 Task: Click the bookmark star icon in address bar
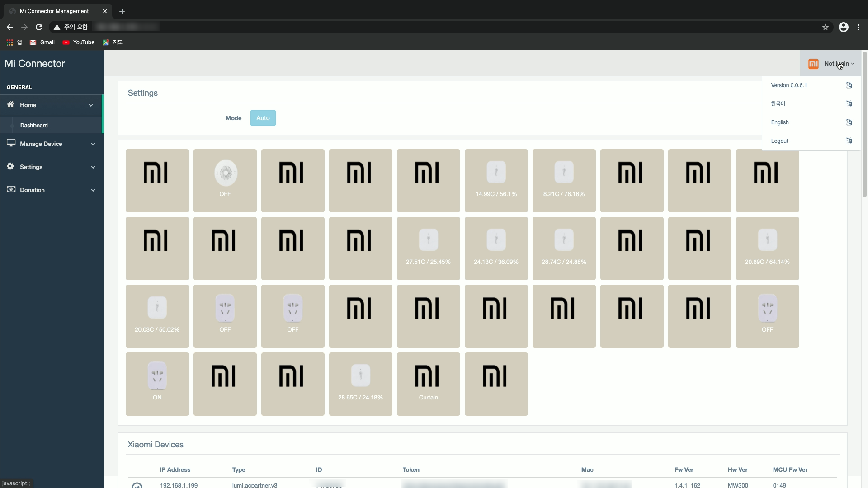tap(826, 27)
